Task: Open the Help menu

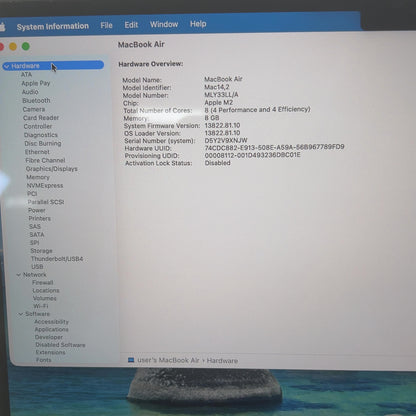Action: (198, 24)
